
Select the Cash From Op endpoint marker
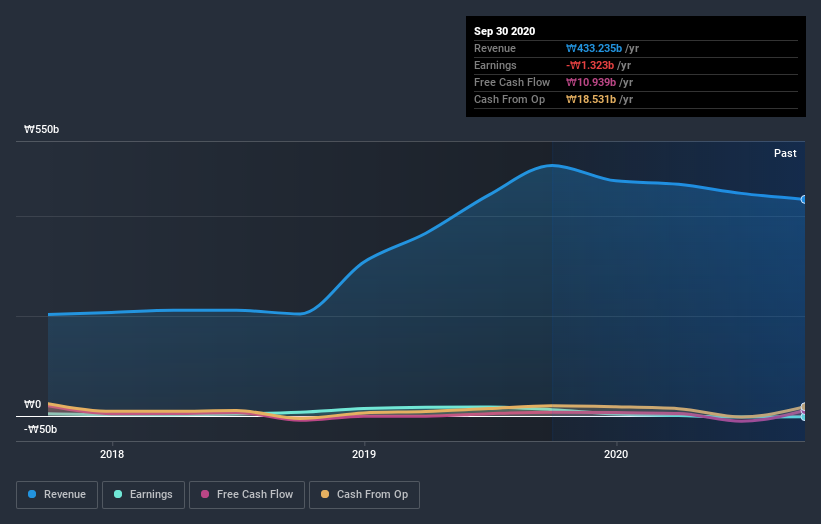point(804,407)
